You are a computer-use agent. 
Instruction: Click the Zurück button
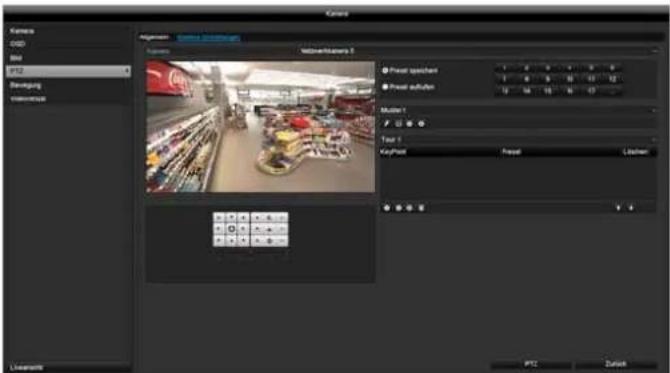[x=616, y=364]
